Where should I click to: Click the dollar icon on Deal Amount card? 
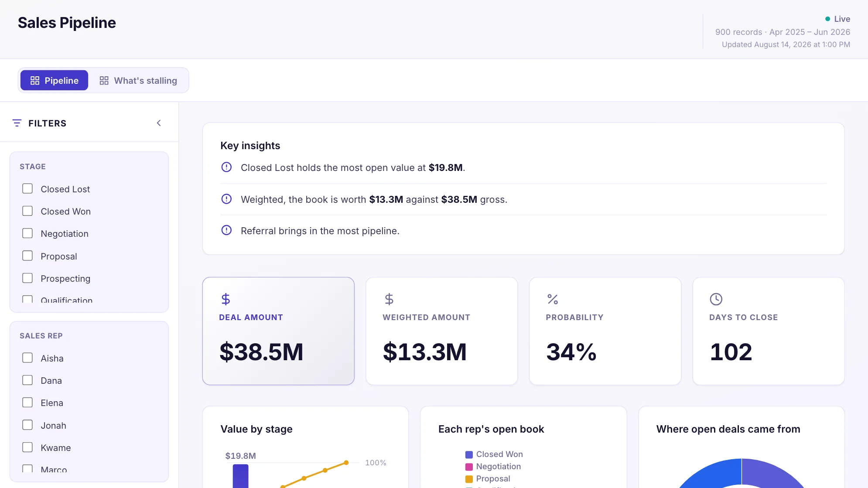[226, 299]
